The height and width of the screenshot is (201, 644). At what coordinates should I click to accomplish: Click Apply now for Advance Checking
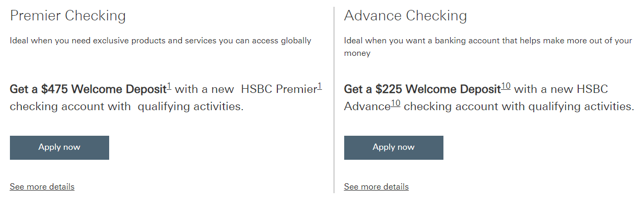point(394,148)
